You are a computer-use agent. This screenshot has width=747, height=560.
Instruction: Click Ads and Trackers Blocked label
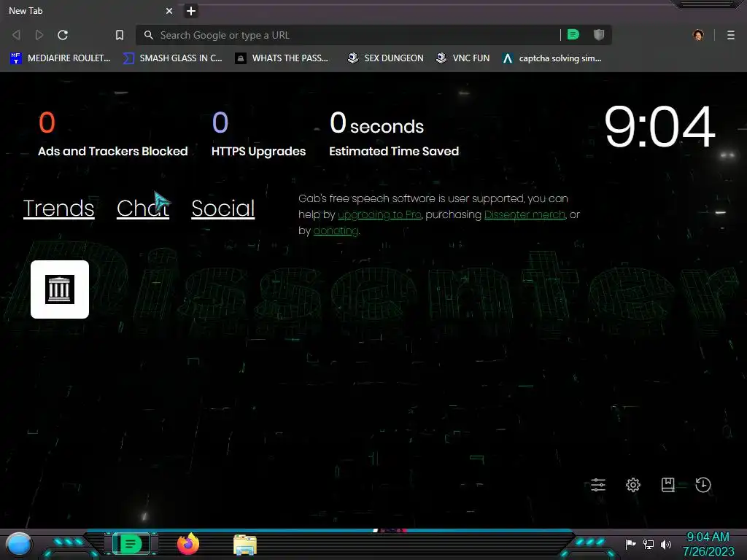(113, 152)
